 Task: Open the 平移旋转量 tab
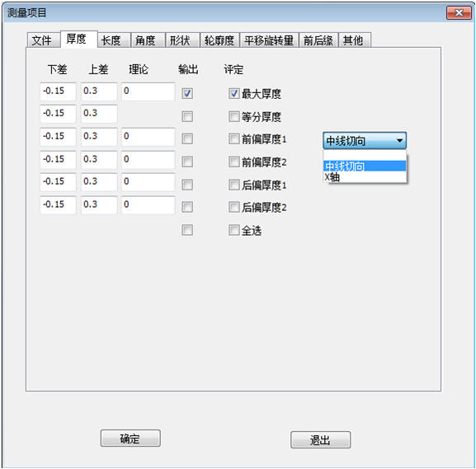pyautogui.click(x=269, y=40)
